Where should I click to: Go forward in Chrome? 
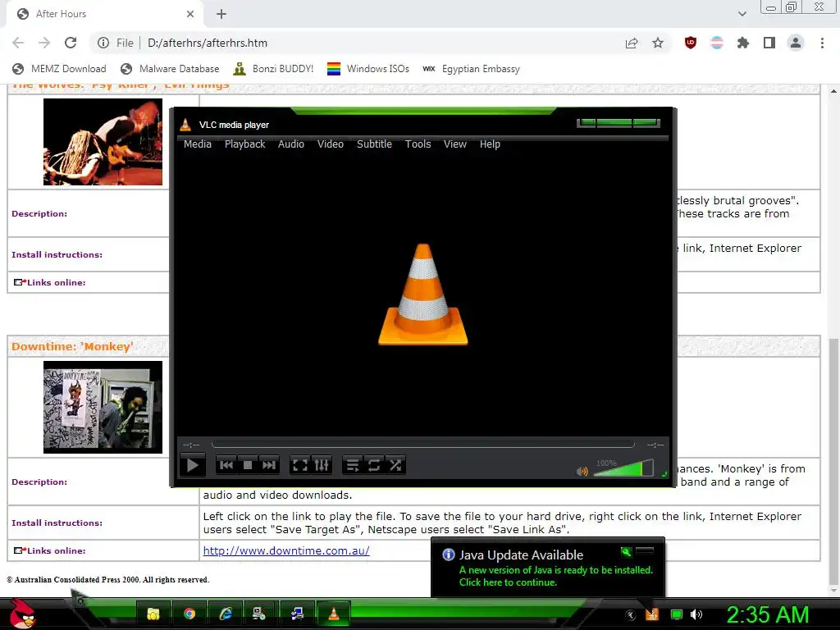click(x=44, y=43)
